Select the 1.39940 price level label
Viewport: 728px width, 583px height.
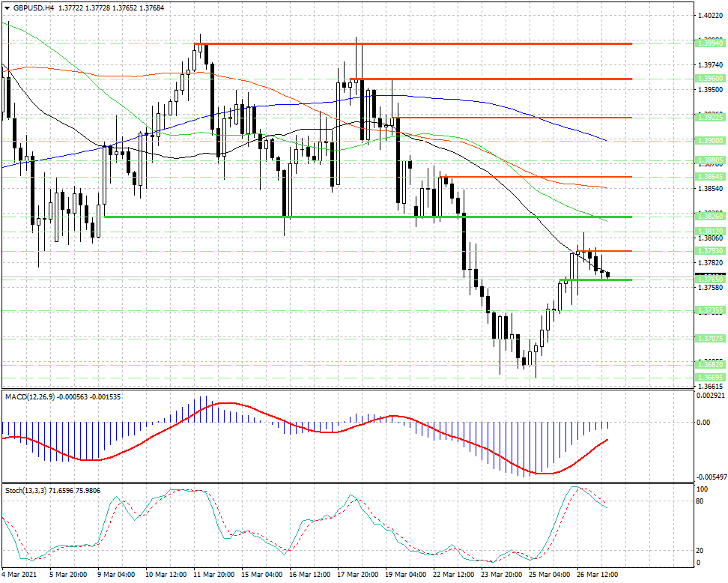(x=710, y=43)
